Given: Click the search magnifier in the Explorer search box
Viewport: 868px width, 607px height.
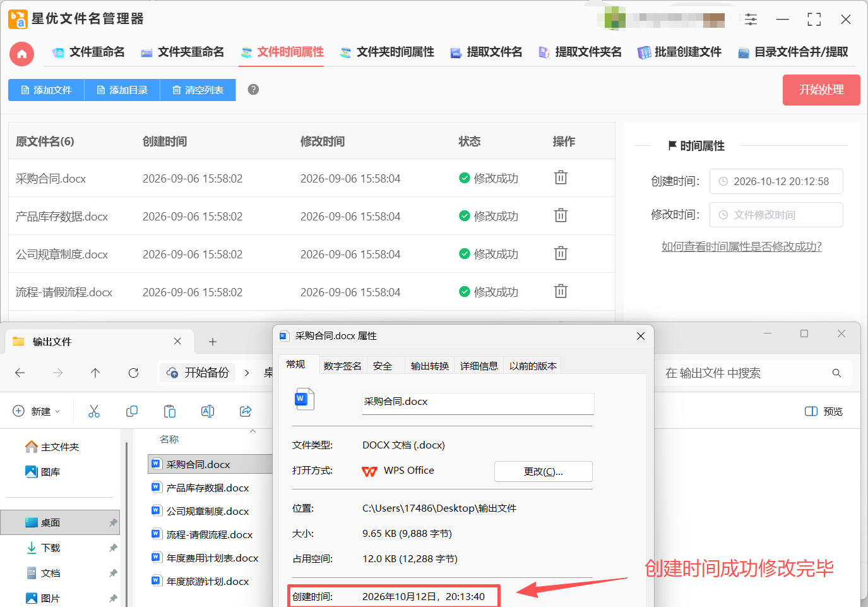Looking at the screenshot, I should pyautogui.click(x=836, y=373).
